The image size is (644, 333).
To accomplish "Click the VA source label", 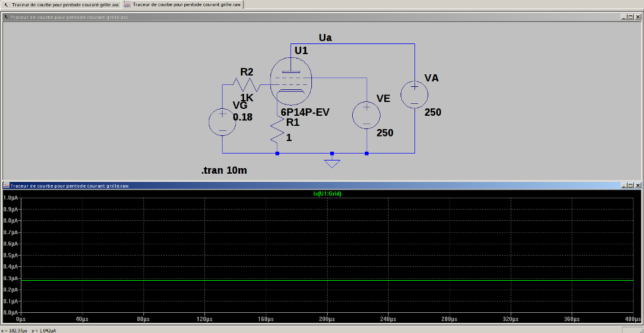I will [x=431, y=78].
